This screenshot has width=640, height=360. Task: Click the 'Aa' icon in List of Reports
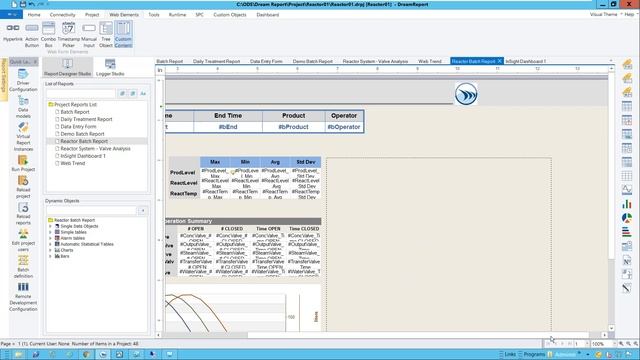[x=143, y=93]
